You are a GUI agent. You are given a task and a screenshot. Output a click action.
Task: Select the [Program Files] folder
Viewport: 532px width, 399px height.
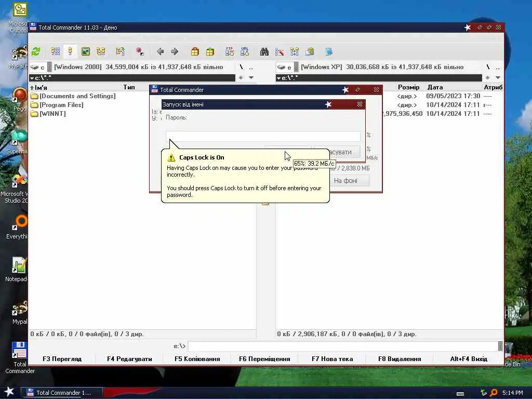(x=57, y=105)
